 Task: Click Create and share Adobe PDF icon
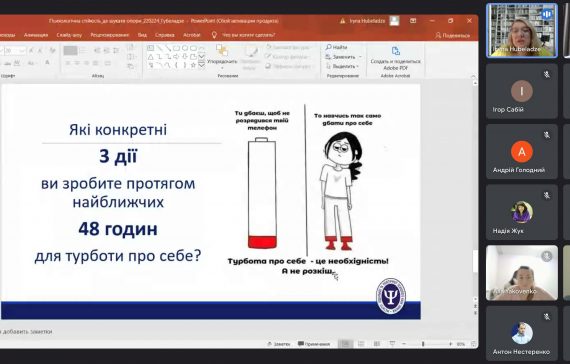[x=396, y=51]
